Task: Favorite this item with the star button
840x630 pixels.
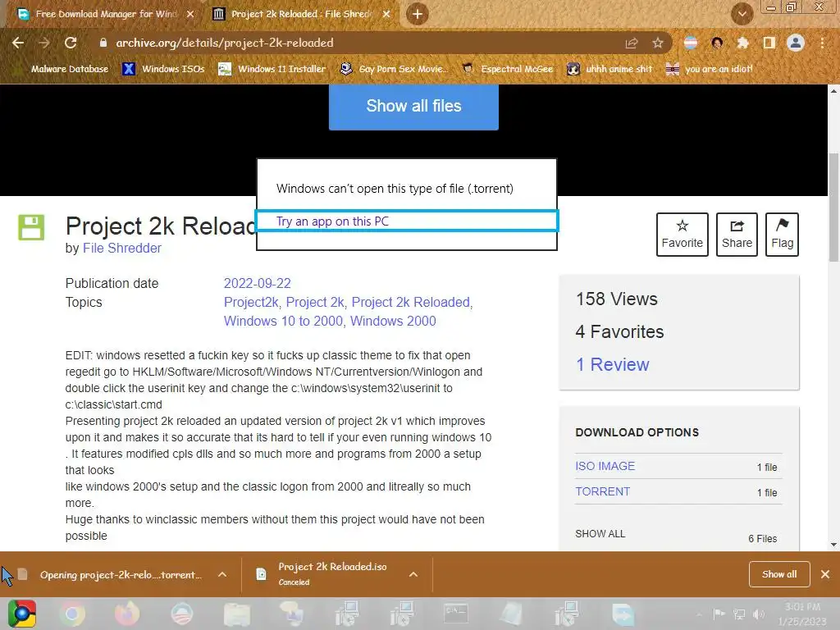Action: 682,234
